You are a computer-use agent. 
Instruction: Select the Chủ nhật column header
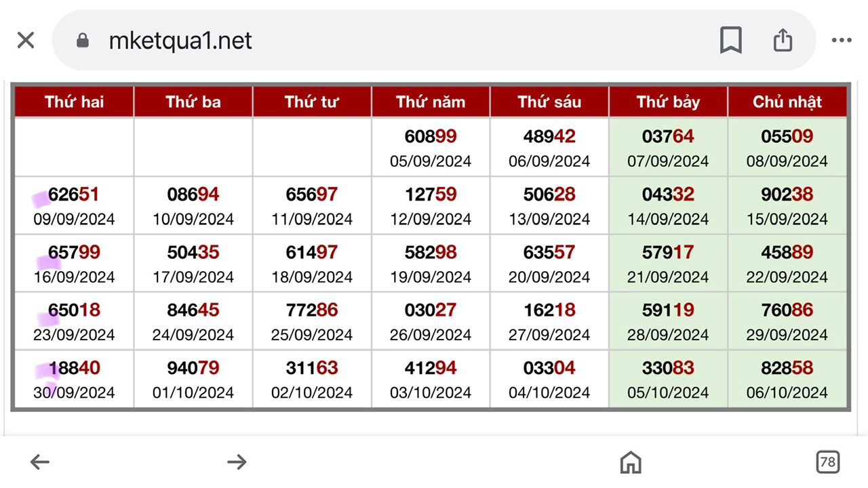pyautogui.click(x=787, y=102)
